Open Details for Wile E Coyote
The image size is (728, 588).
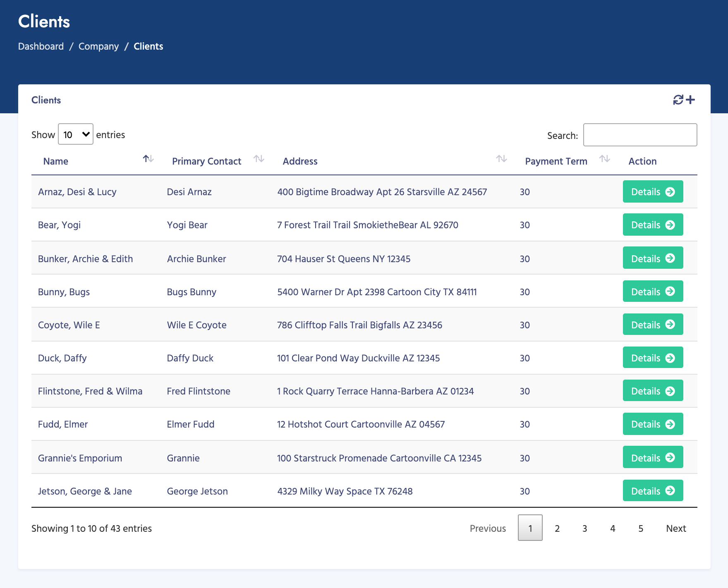click(653, 324)
